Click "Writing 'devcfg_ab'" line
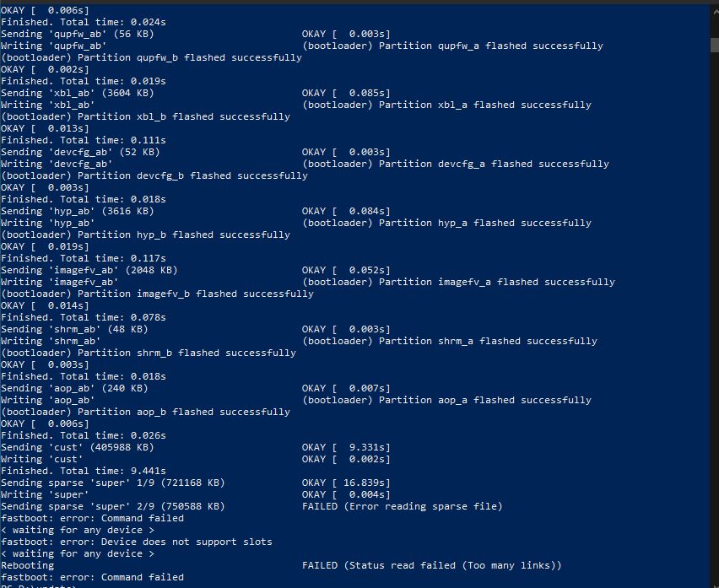 [x=57, y=164]
